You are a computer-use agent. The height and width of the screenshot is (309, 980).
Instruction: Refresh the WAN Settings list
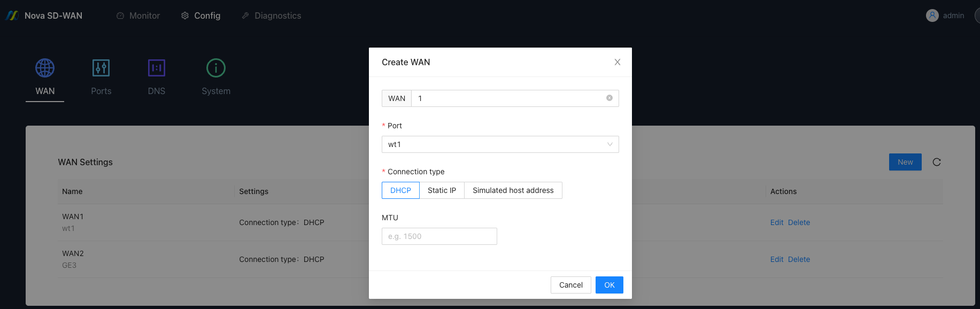937,162
